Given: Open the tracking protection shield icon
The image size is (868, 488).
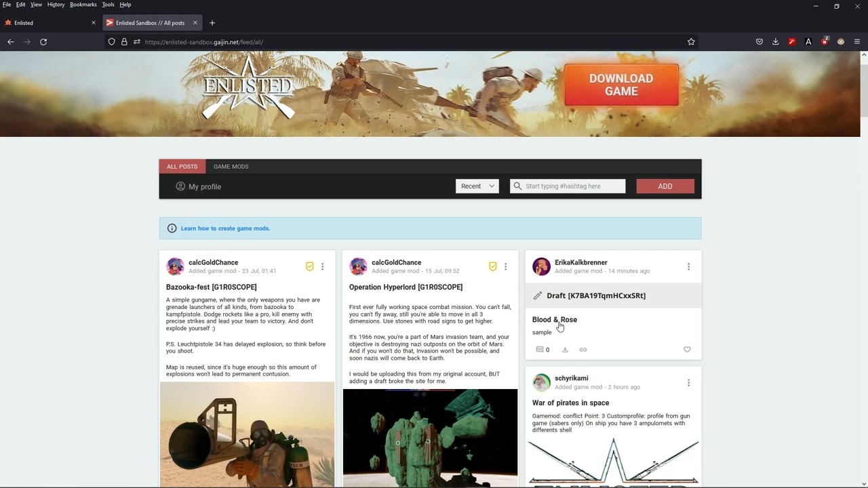Looking at the screenshot, I should point(112,42).
